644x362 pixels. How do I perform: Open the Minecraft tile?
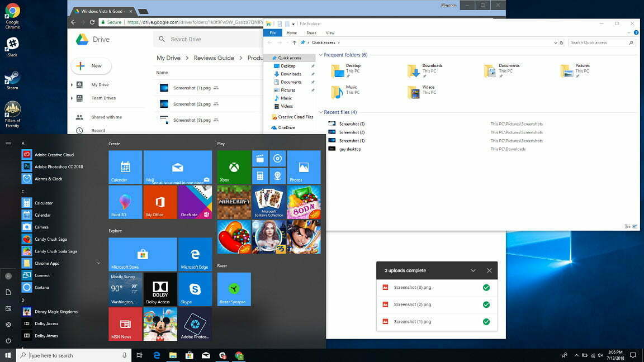pyautogui.click(x=234, y=202)
